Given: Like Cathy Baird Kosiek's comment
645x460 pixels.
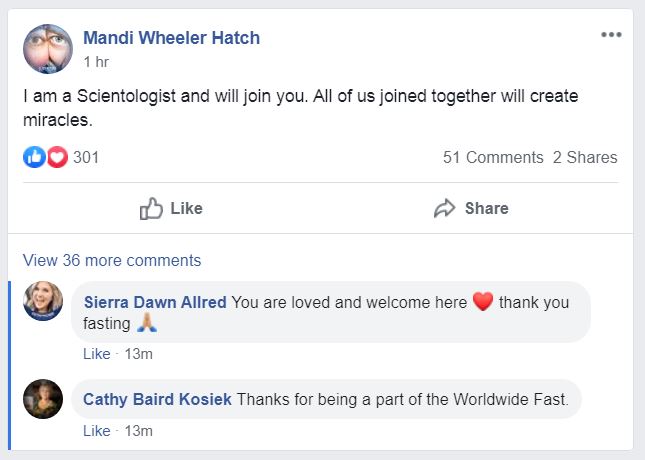Looking at the screenshot, I should click(97, 431).
